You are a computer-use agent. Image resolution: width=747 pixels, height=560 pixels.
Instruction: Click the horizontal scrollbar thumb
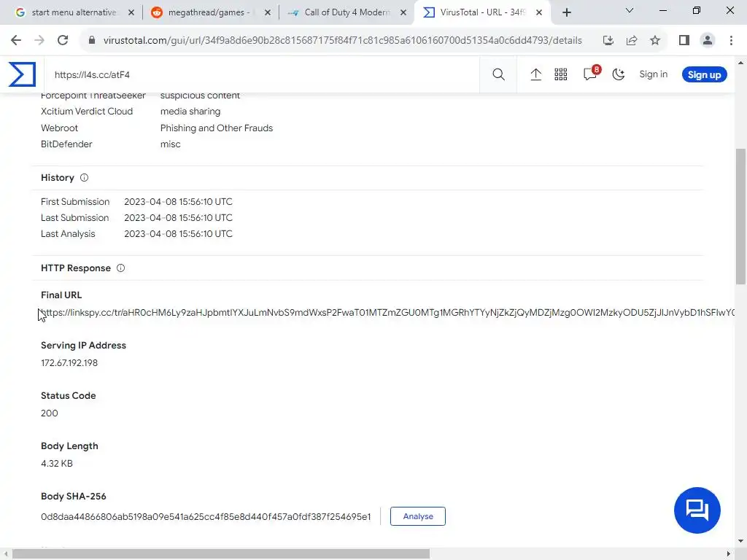(x=221, y=554)
